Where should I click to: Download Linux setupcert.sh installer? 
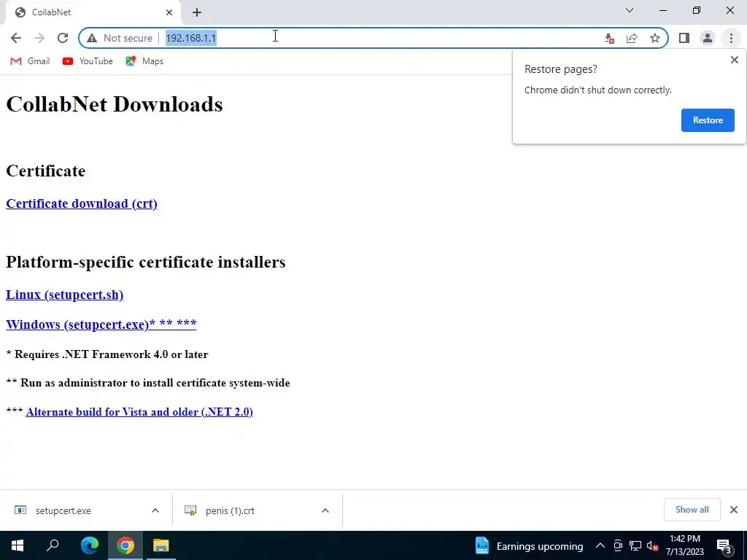[64, 295]
